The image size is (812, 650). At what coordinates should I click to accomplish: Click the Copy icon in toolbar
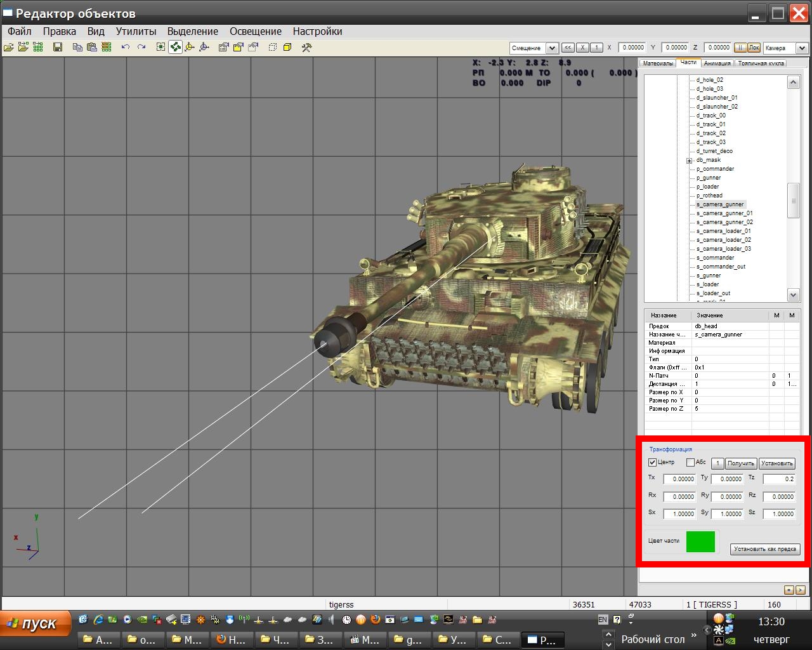pyautogui.click(x=77, y=47)
